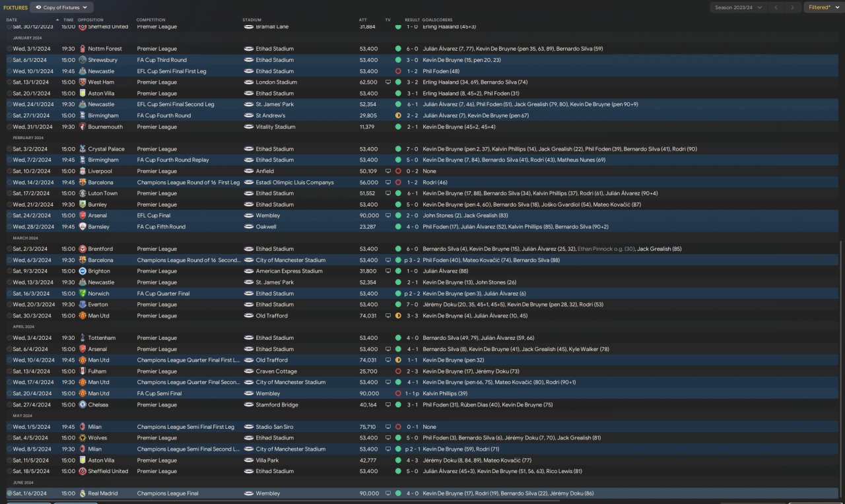
Task: Expand the Filtered options dropdown
Action: (823, 7)
